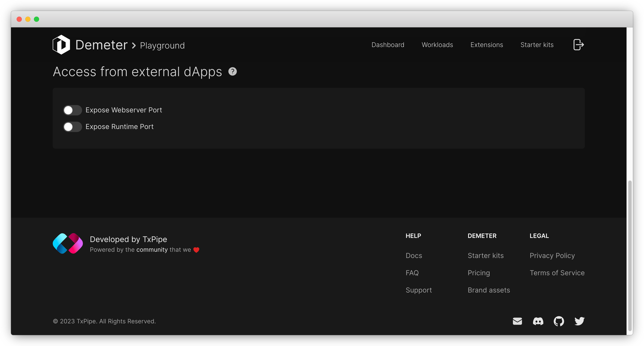
Task: Open Starter kits link in footer
Action: [x=486, y=256]
